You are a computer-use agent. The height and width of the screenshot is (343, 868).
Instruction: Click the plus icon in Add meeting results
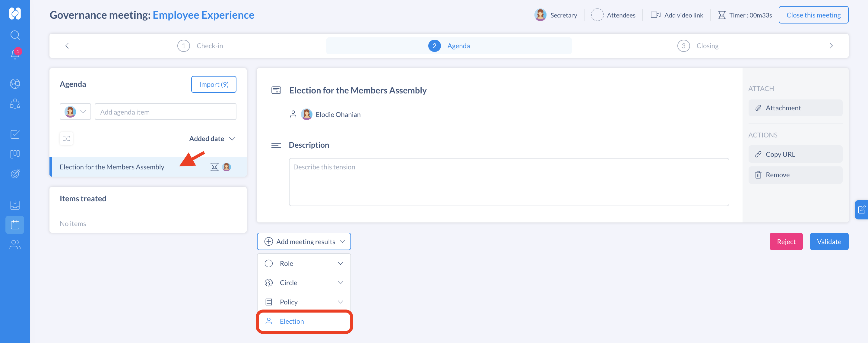(268, 241)
